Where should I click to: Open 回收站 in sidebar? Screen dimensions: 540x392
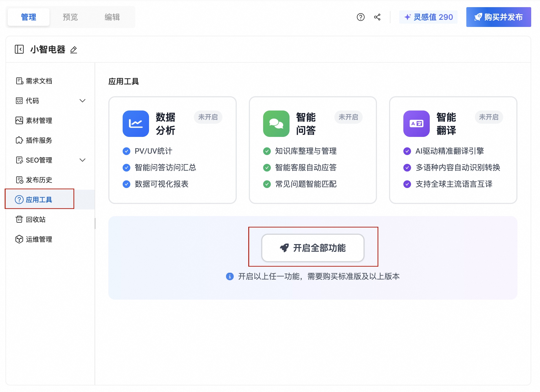coord(50,219)
